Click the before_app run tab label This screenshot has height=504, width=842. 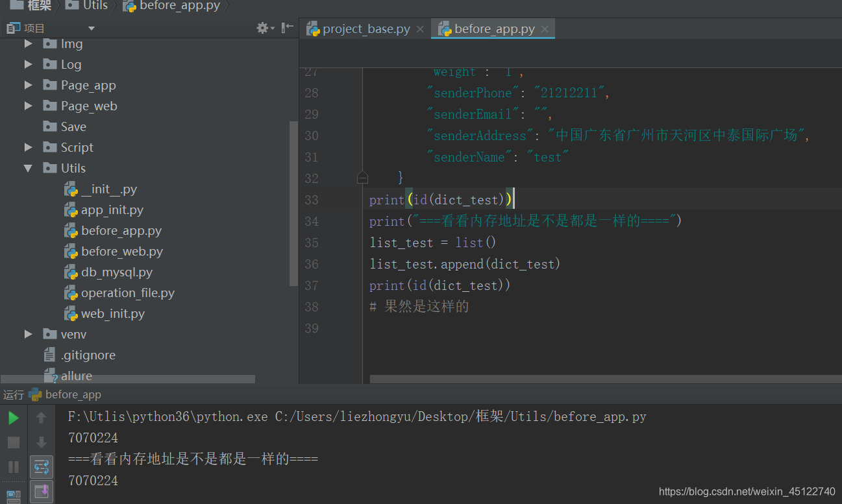point(66,394)
